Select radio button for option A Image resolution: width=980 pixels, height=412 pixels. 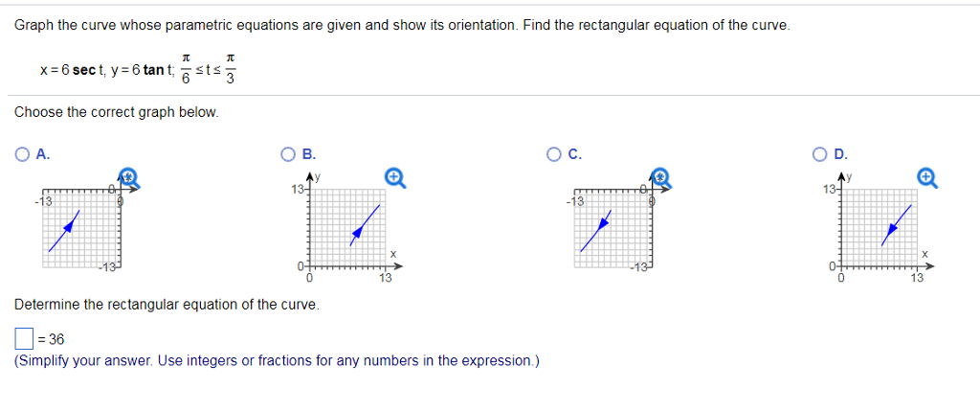tap(23, 154)
